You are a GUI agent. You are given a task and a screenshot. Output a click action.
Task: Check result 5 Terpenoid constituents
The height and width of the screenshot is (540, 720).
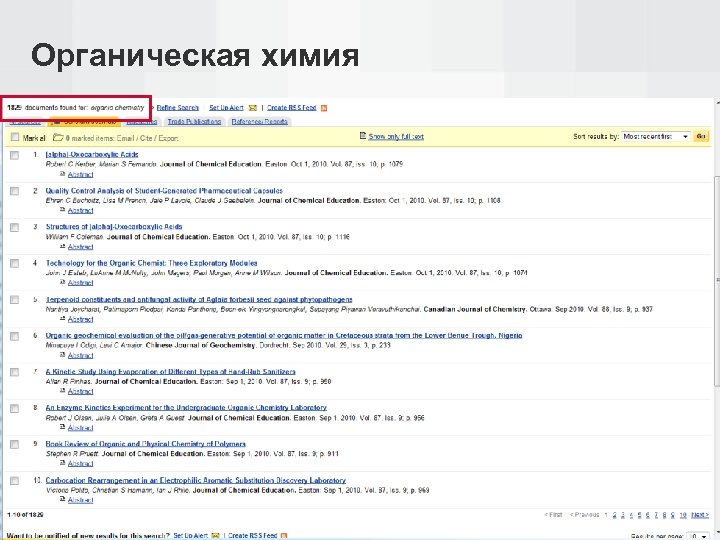[15, 300]
